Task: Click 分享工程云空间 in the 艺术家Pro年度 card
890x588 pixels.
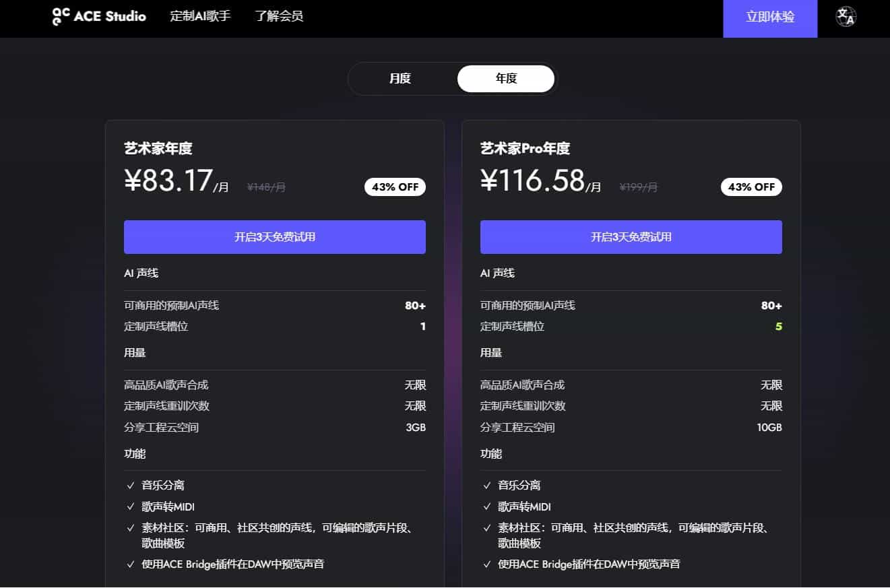Action: click(x=517, y=428)
